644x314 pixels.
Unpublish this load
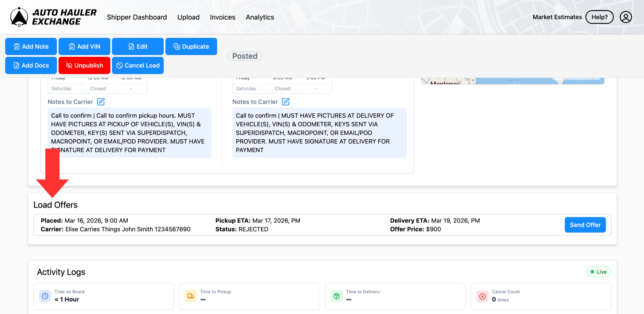tap(84, 65)
